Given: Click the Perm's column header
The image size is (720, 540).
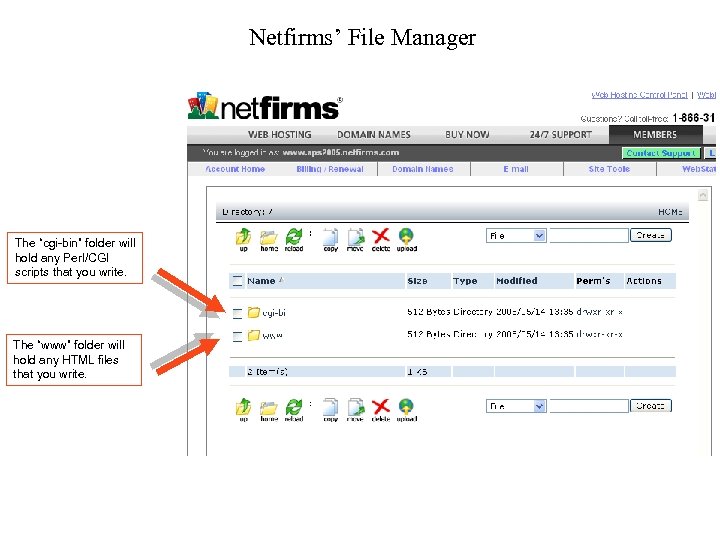Looking at the screenshot, I should pyautogui.click(x=593, y=281).
